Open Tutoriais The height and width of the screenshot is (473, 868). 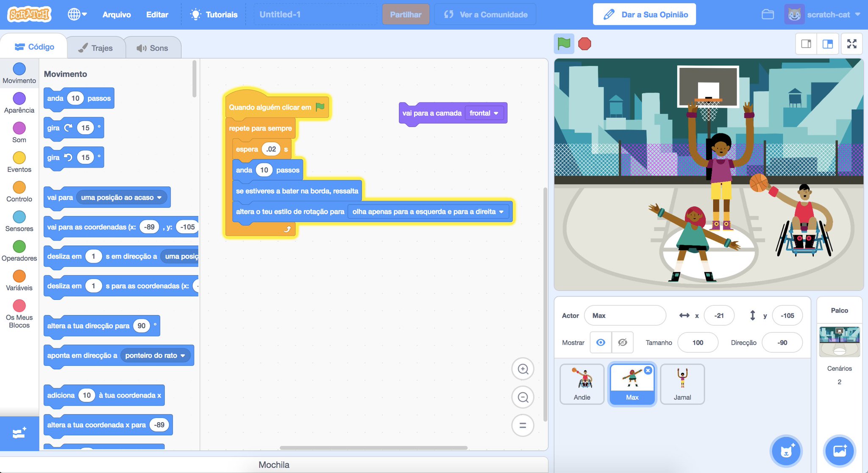214,14
